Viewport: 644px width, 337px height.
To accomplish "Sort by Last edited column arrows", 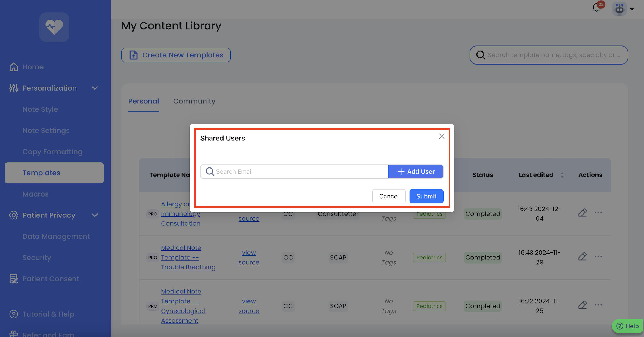I will pyautogui.click(x=562, y=175).
